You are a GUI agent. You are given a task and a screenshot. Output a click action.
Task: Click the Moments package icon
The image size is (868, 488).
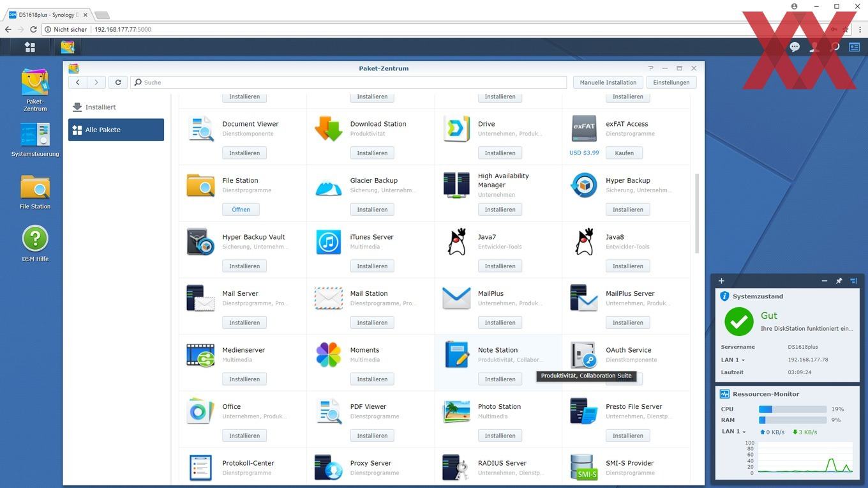tap(329, 355)
